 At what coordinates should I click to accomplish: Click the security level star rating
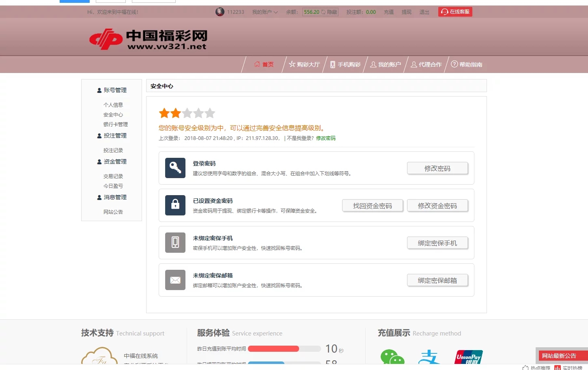[x=187, y=113]
